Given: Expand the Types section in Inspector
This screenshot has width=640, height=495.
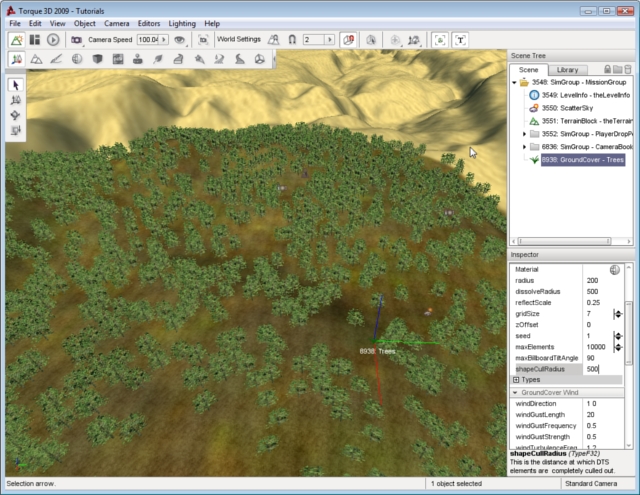Looking at the screenshot, I should (516, 380).
